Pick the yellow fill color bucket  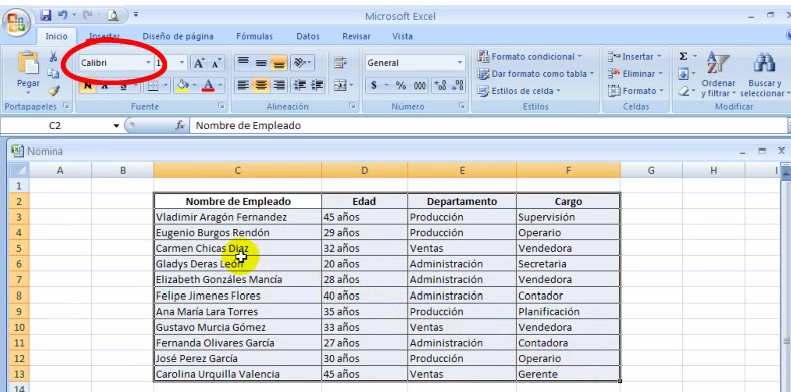[x=183, y=85]
